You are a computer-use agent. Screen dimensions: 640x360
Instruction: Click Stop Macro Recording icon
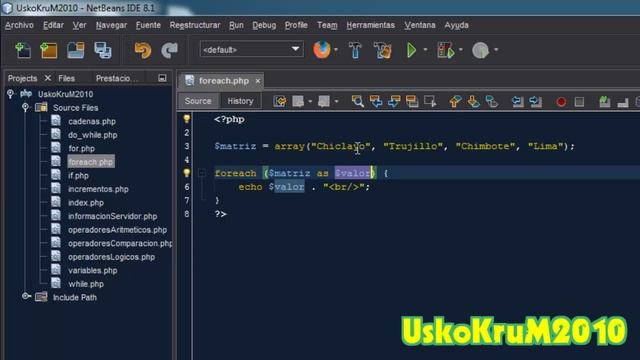click(579, 102)
